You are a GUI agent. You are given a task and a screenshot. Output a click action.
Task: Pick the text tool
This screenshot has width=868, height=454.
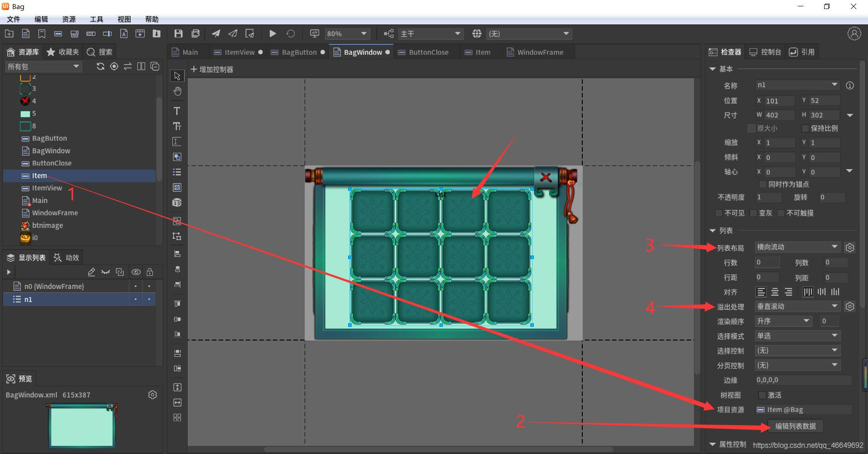point(177,111)
